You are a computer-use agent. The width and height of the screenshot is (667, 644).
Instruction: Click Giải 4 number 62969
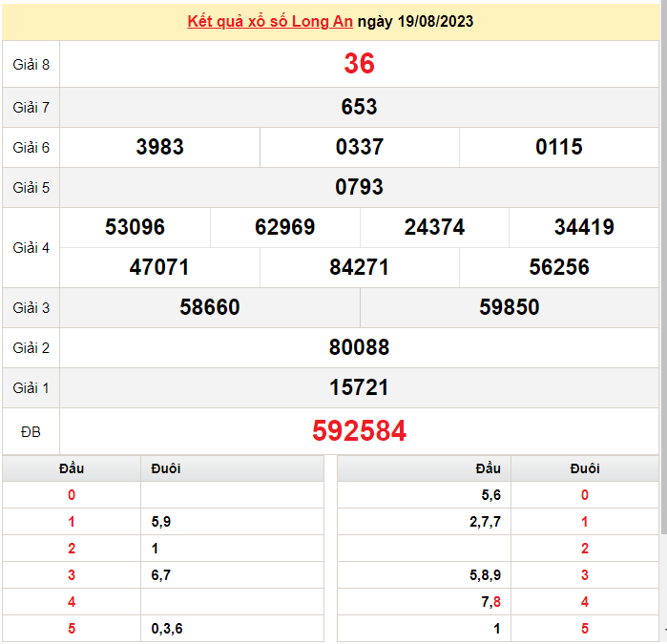click(x=285, y=227)
